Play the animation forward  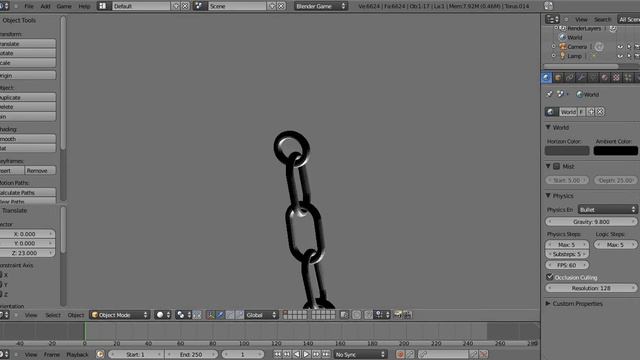(307, 354)
